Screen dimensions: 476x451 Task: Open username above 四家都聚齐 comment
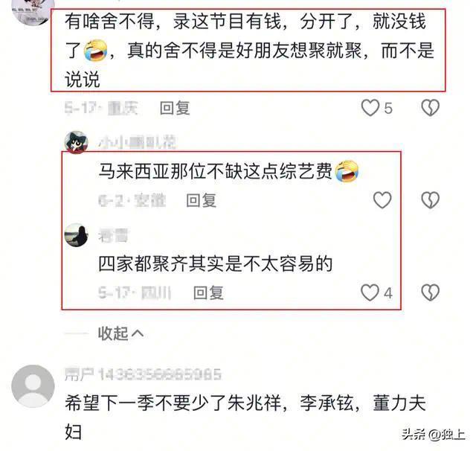pyautogui.click(x=113, y=235)
